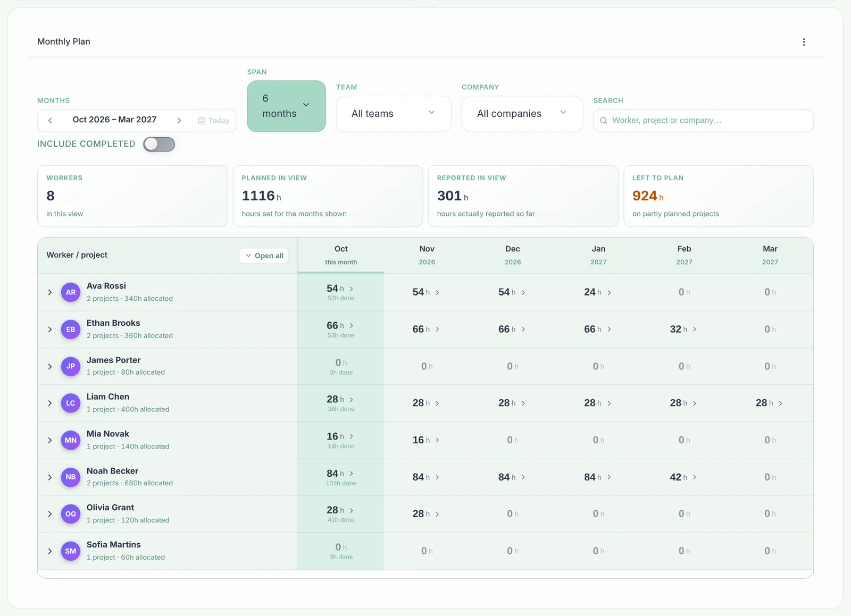The height and width of the screenshot is (616, 851).
Task: Open Liam Chen's March 28h cell
Action: pos(769,403)
